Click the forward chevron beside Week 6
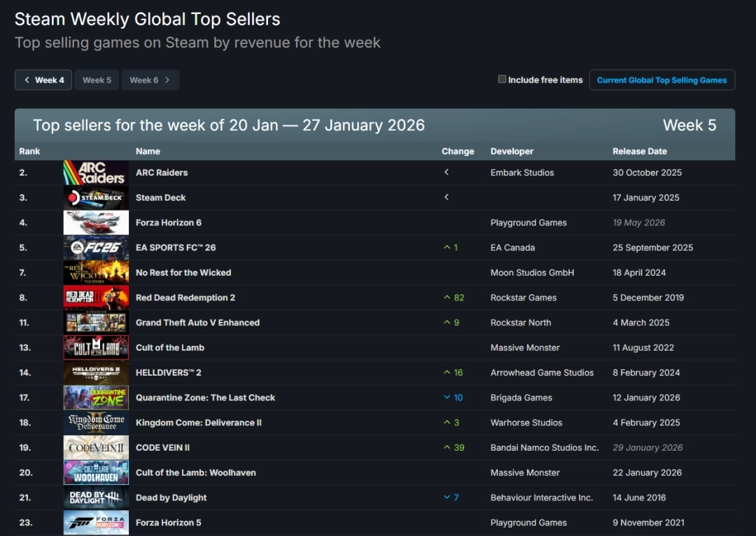 coord(167,80)
